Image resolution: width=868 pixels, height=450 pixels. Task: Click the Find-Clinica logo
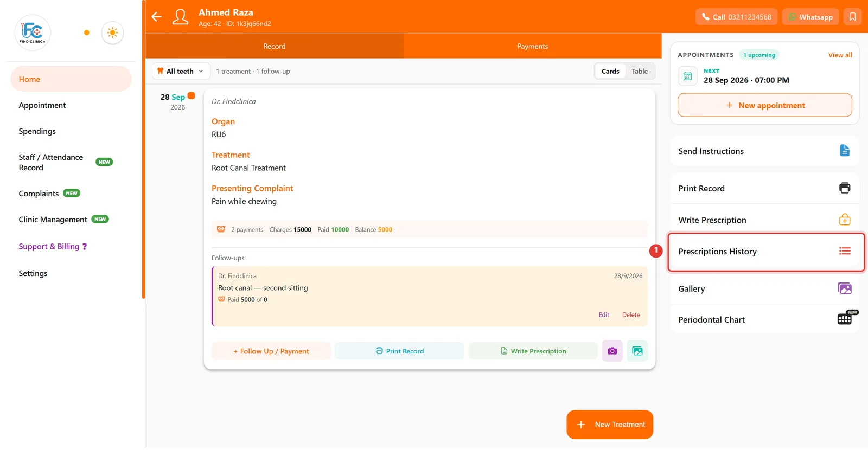33,33
